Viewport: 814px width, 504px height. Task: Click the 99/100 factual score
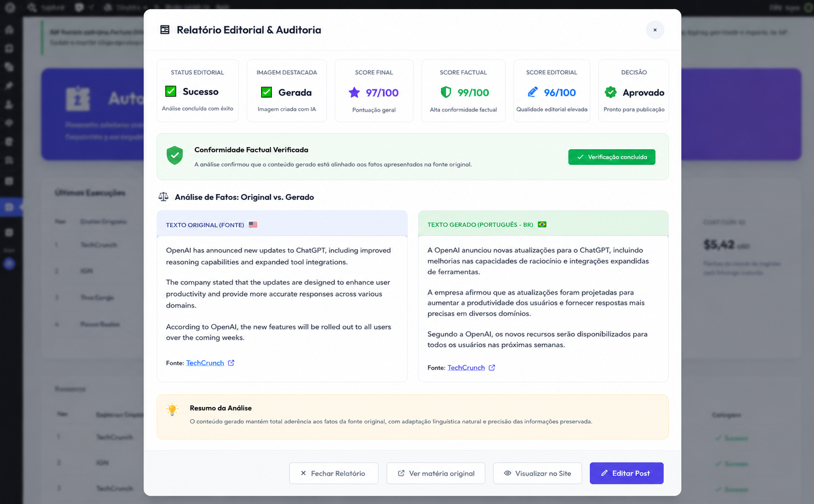473,93
